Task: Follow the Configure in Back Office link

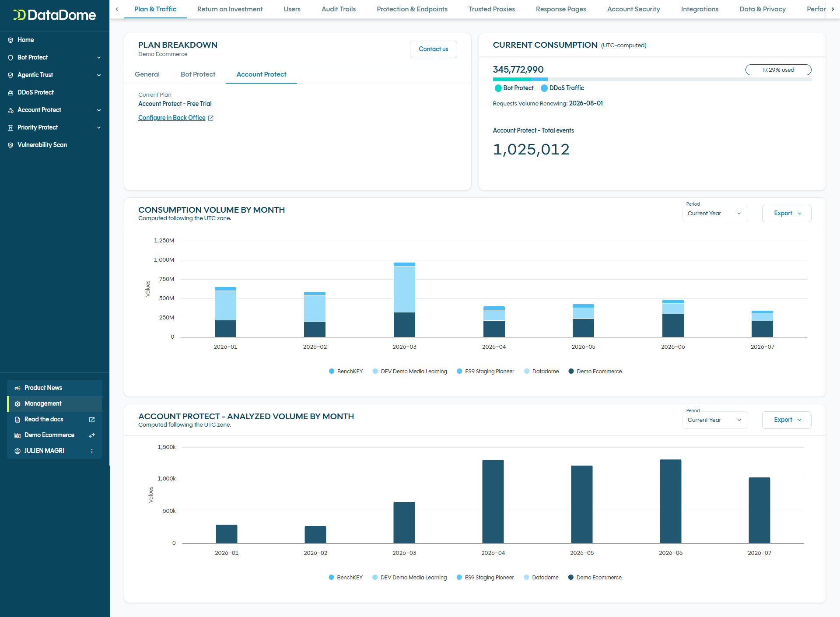Action: 171,118
